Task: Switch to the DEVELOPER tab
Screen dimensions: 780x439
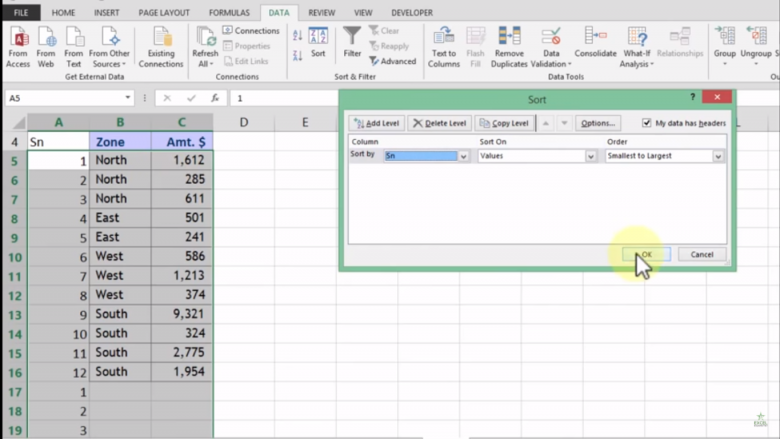Action: (412, 12)
